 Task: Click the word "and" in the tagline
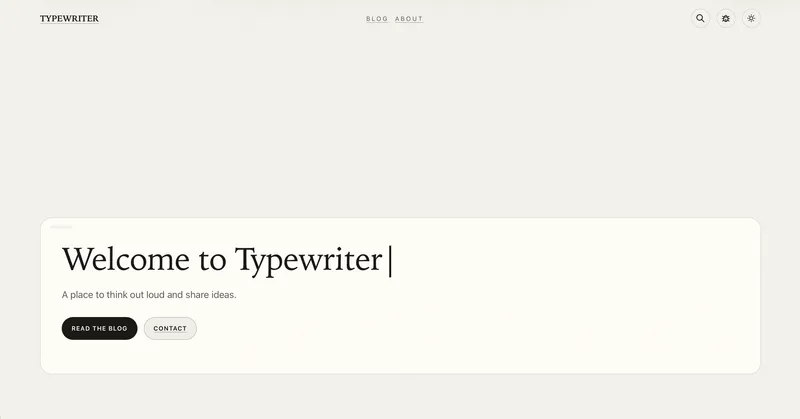click(x=176, y=295)
